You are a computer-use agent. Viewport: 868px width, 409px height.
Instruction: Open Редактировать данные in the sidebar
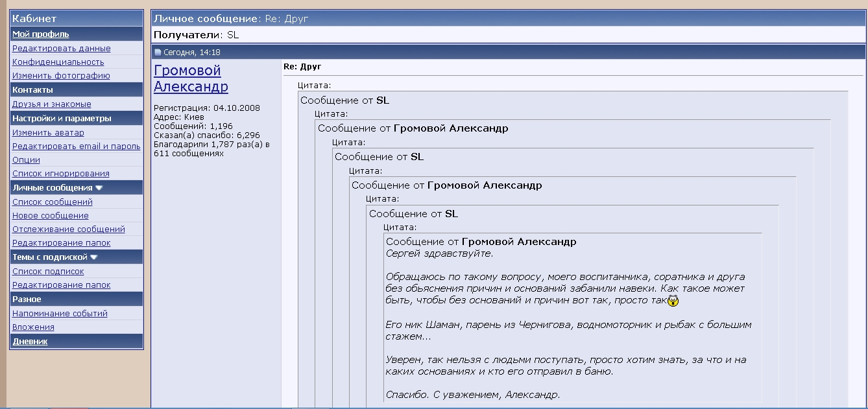tap(61, 49)
